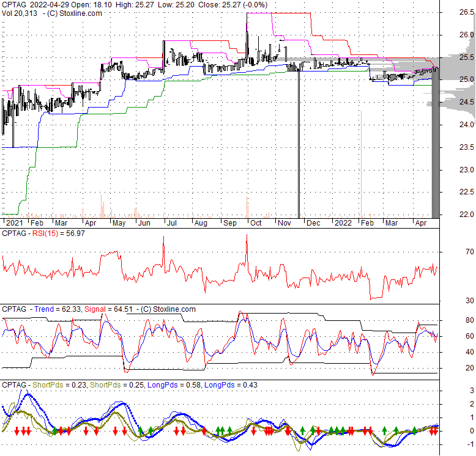Click the tall orange February 2022 volume spike
This screenshot has width=476, height=456.
[x=361, y=164]
